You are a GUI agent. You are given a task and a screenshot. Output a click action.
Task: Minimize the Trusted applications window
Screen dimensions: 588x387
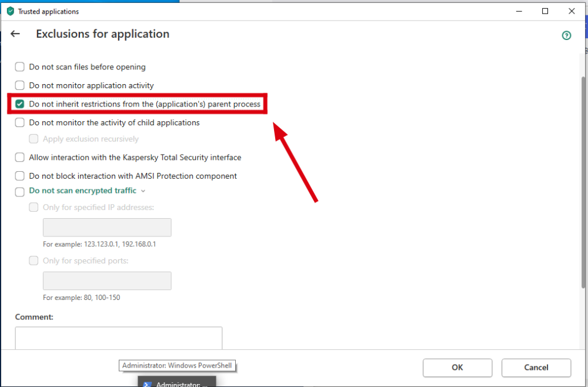click(x=519, y=11)
